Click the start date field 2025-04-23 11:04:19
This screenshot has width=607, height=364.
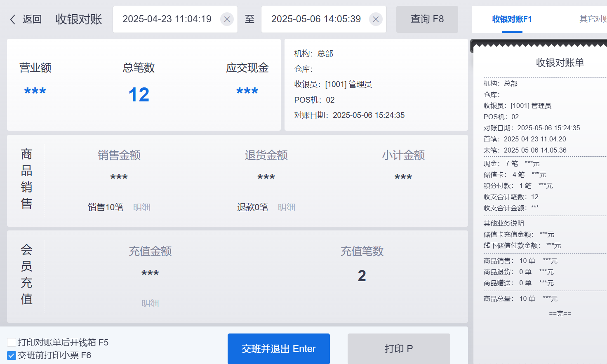175,19
